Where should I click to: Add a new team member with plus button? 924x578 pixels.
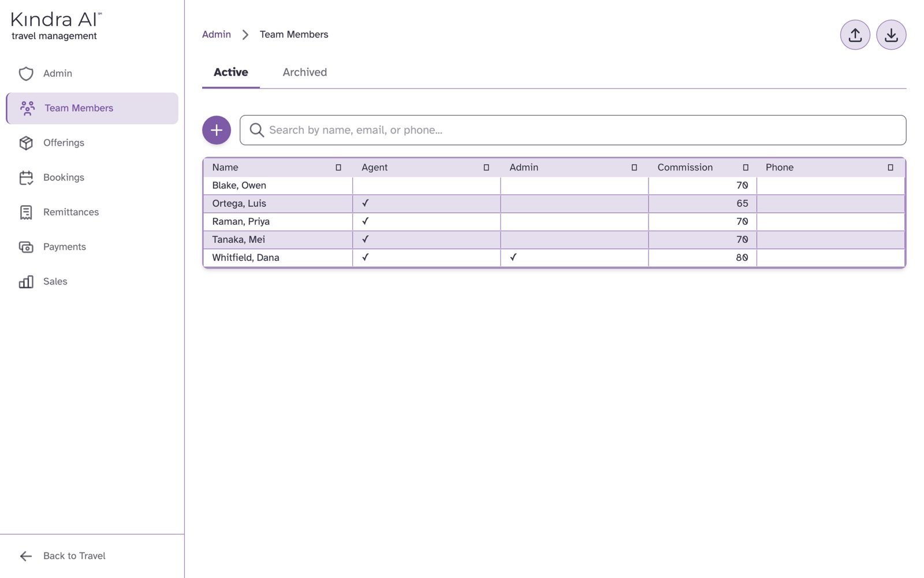tap(217, 130)
